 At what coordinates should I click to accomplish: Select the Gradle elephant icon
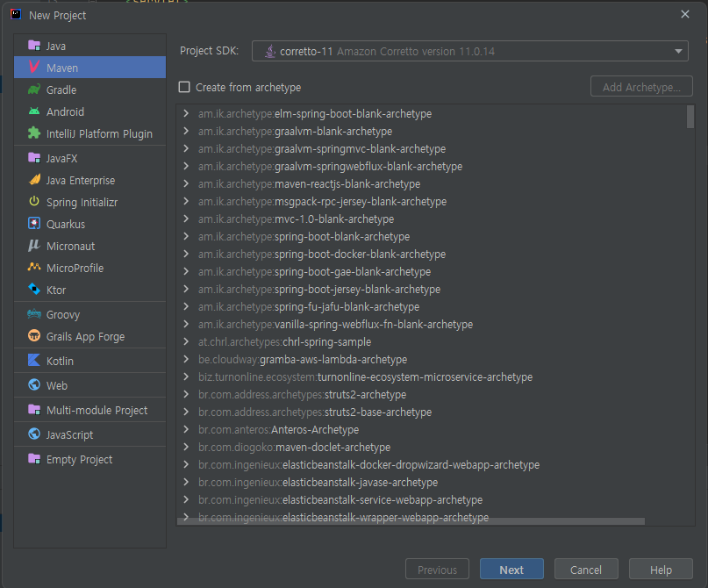pyautogui.click(x=34, y=89)
